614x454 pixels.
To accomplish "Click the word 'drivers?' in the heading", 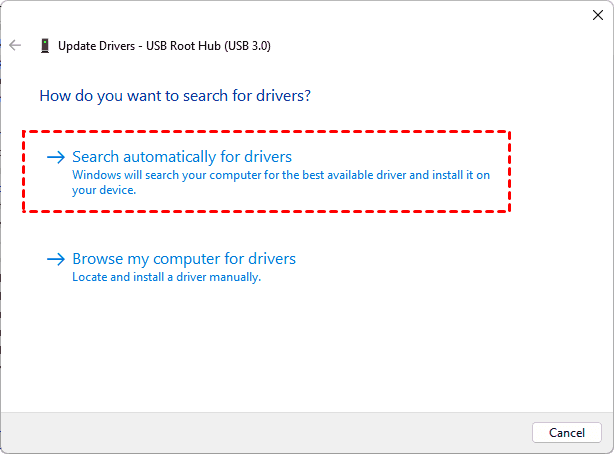I will (x=284, y=96).
